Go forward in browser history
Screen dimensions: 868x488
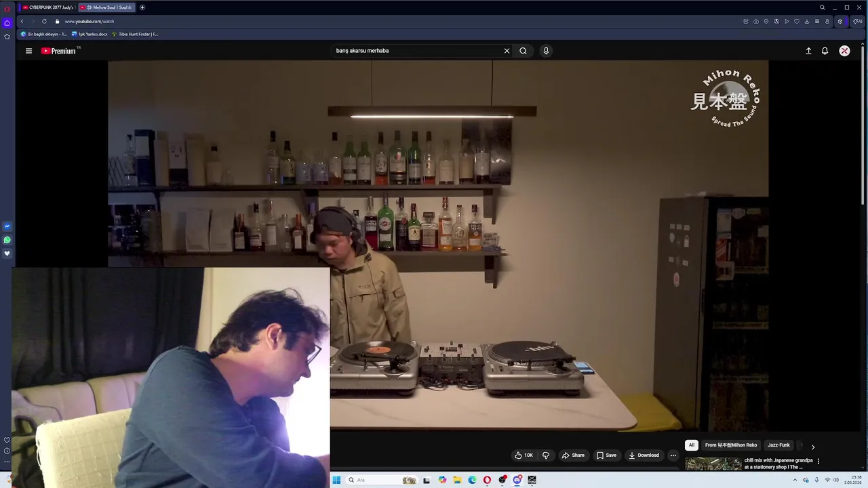click(33, 22)
